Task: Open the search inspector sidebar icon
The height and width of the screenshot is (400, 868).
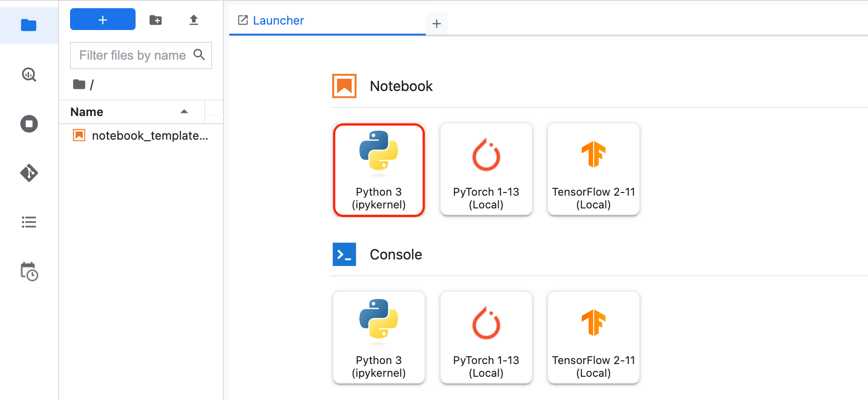Action: click(x=29, y=75)
